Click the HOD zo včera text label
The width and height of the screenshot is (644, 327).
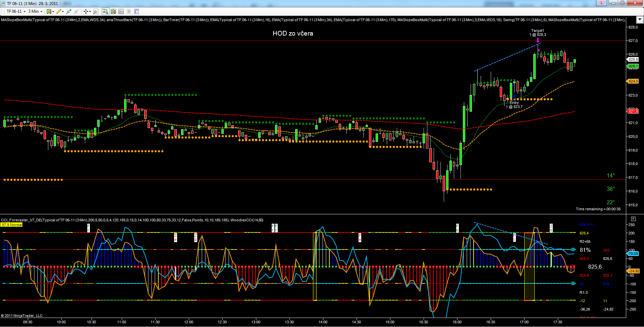[292, 34]
